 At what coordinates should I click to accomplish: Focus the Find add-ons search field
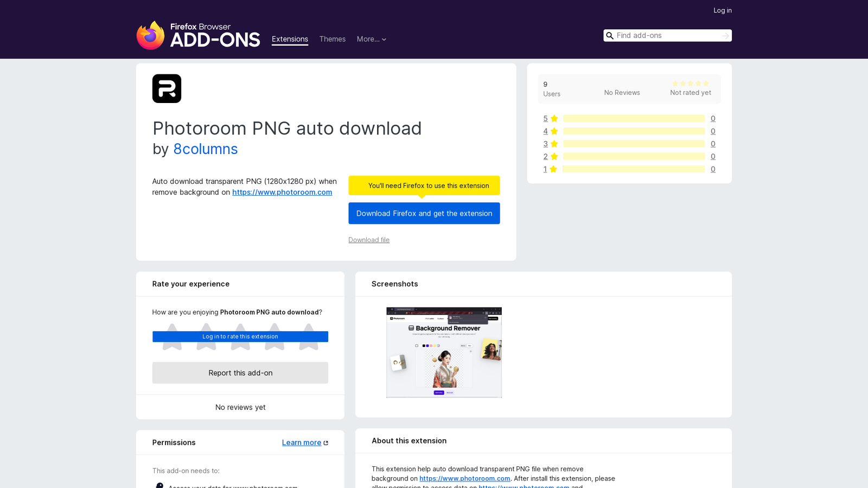[667, 36]
